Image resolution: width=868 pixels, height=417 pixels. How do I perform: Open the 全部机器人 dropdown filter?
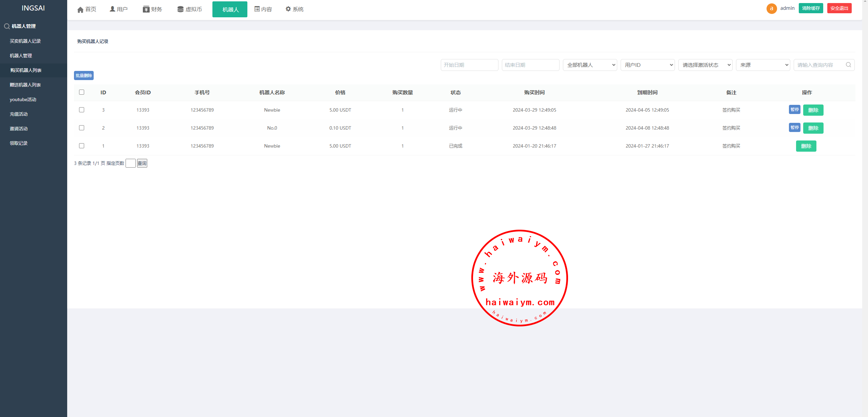pyautogui.click(x=590, y=65)
